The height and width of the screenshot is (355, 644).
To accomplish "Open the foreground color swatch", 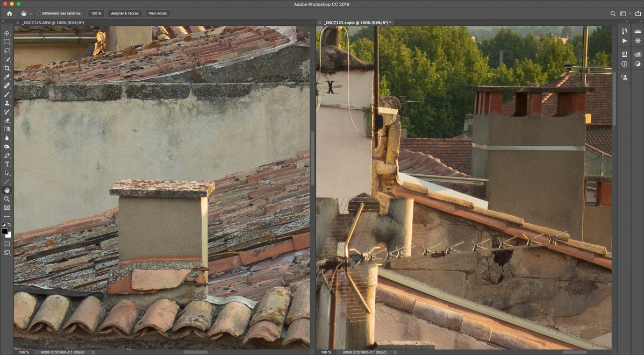I will [x=5, y=231].
